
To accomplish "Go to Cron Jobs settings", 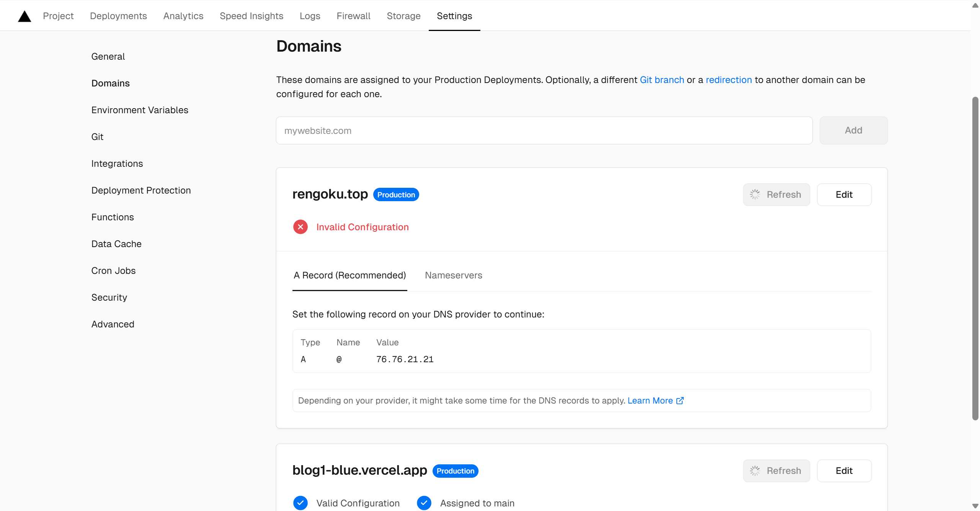I will click(113, 271).
